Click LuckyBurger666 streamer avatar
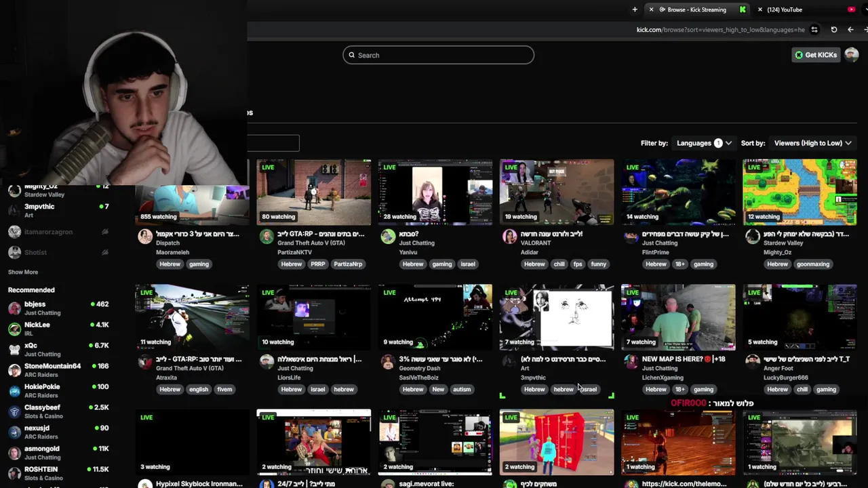 [753, 362]
